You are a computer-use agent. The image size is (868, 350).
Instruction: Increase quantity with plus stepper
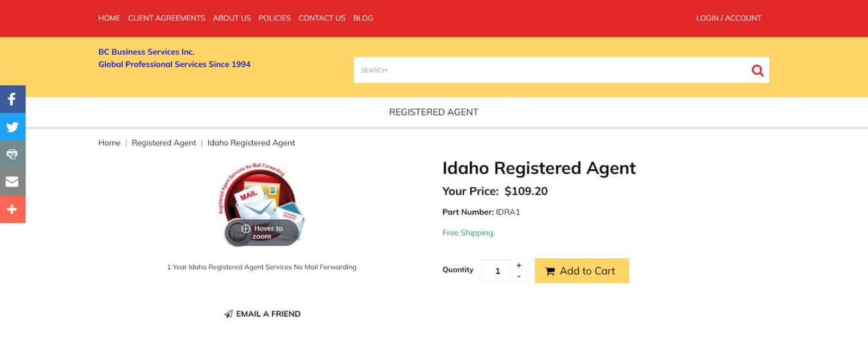[519, 265]
